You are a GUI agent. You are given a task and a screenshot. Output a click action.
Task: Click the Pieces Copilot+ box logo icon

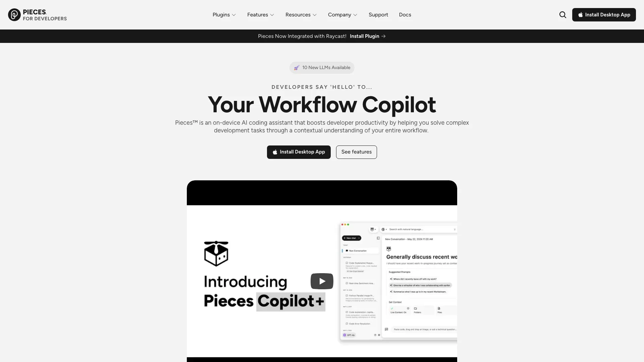(216, 254)
